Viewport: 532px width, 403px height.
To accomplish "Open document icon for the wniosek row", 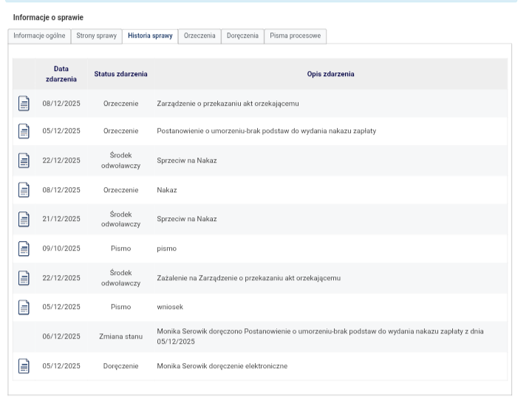I will tap(24, 308).
